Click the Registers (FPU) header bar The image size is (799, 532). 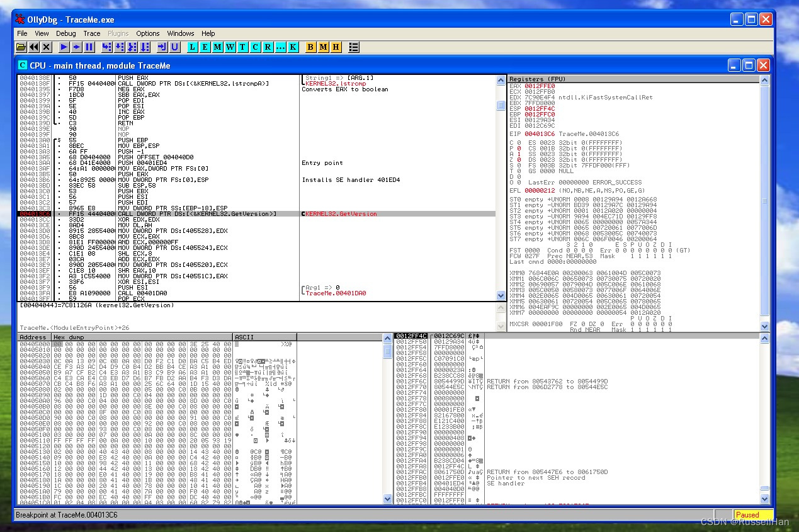click(x=633, y=79)
